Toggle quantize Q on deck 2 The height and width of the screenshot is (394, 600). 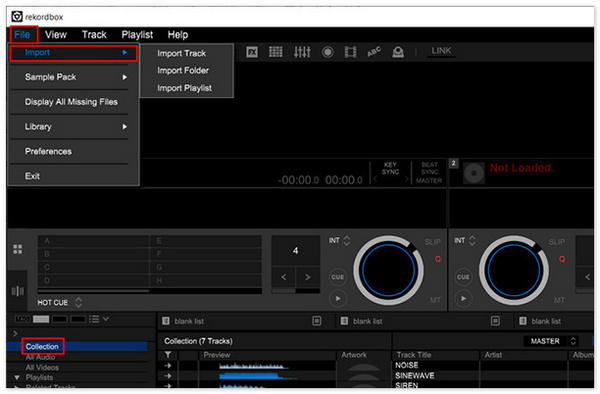pyautogui.click(x=562, y=259)
